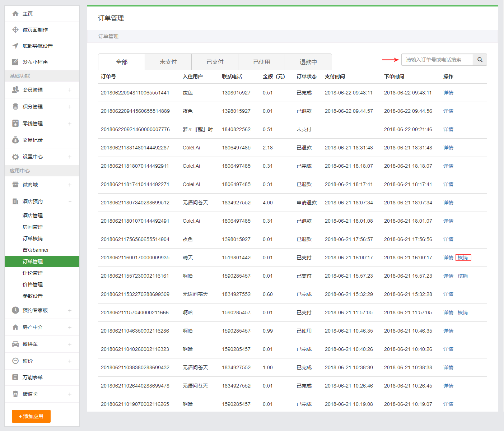Expand the 积分管理 plus sign
504x431 pixels.
pyautogui.click(x=70, y=107)
